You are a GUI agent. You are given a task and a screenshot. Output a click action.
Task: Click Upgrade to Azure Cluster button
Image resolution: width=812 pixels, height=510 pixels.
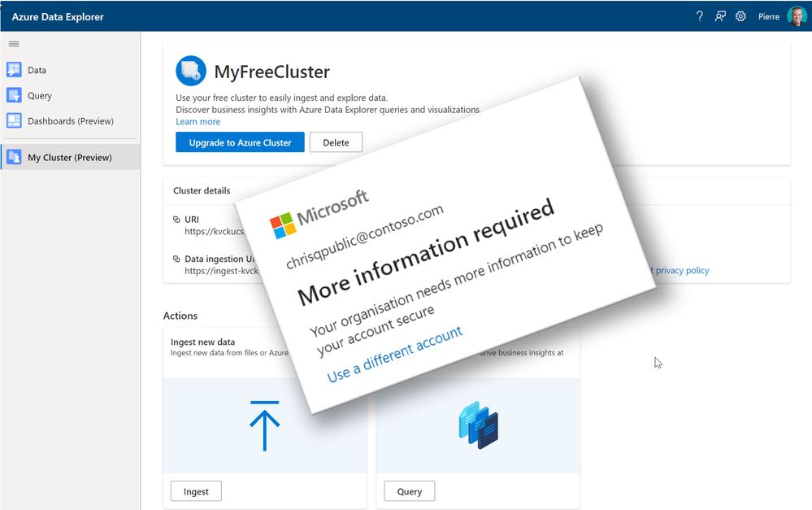(240, 142)
